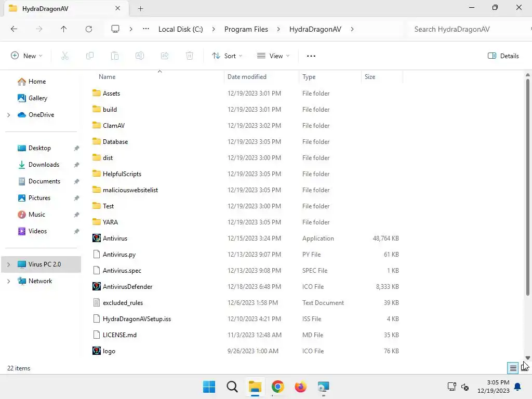Open the remote desktop app on taskbar
The image size is (532, 399).
[x=323, y=387]
